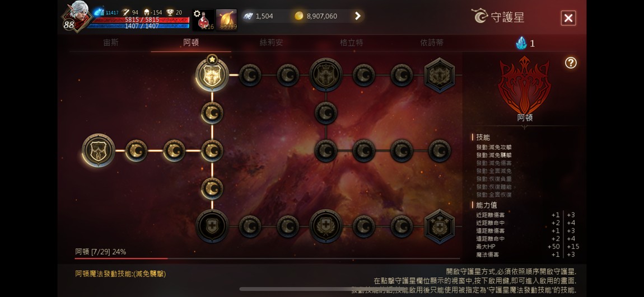Switch to the 宙斯 tab
The height and width of the screenshot is (297, 644).
(x=111, y=43)
